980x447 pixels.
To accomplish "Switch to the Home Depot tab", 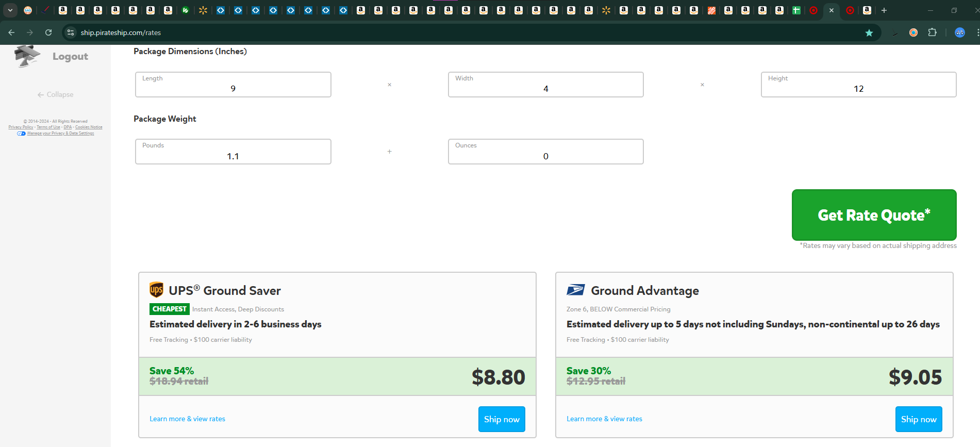I will pyautogui.click(x=711, y=10).
